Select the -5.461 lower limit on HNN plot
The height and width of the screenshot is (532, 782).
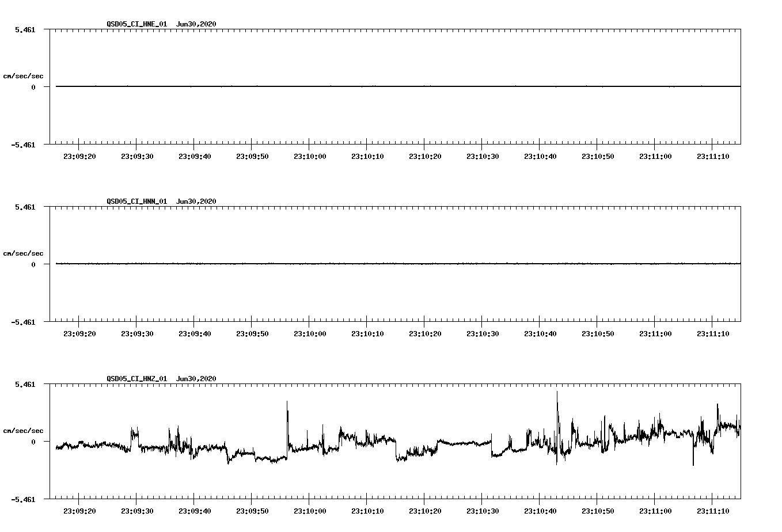22,322
